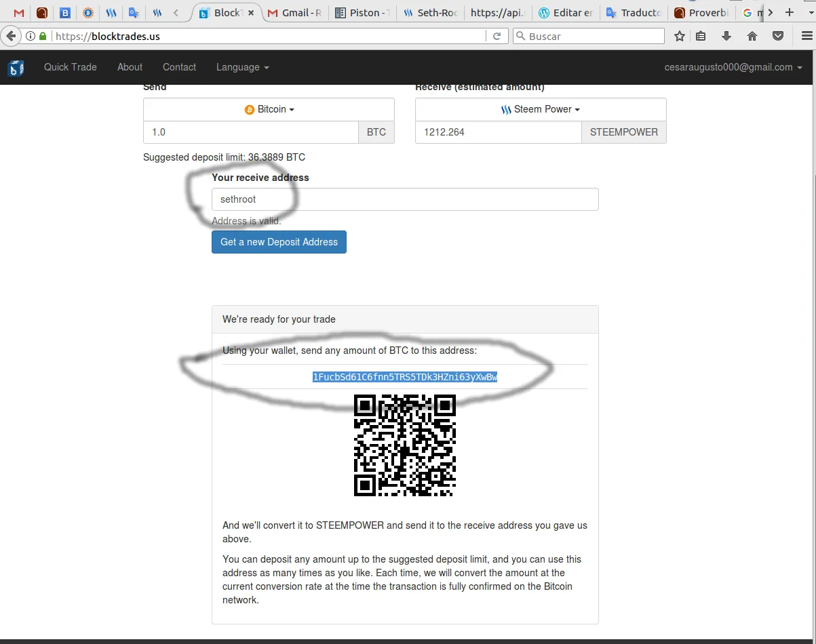Viewport: 816px width, 644px height.
Task: Click the BlockTrades logo icon in navbar
Action: pos(16,68)
